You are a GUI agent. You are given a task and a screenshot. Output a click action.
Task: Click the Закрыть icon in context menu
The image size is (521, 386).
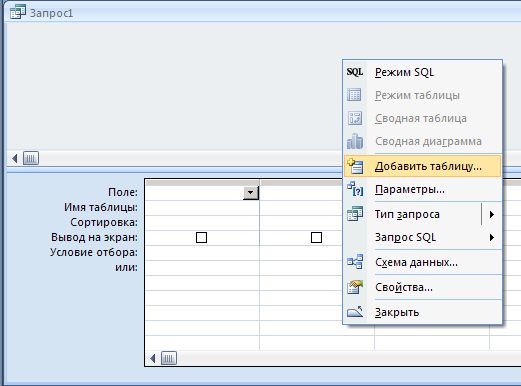[x=355, y=312]
